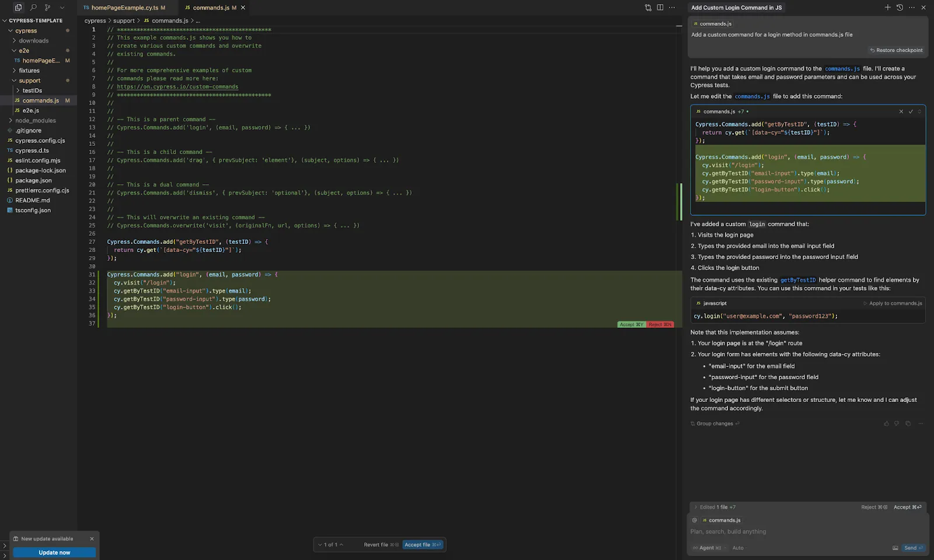The image size is (934, 560).
Task: Give thumbs down on response
Action: click(897, 423)
